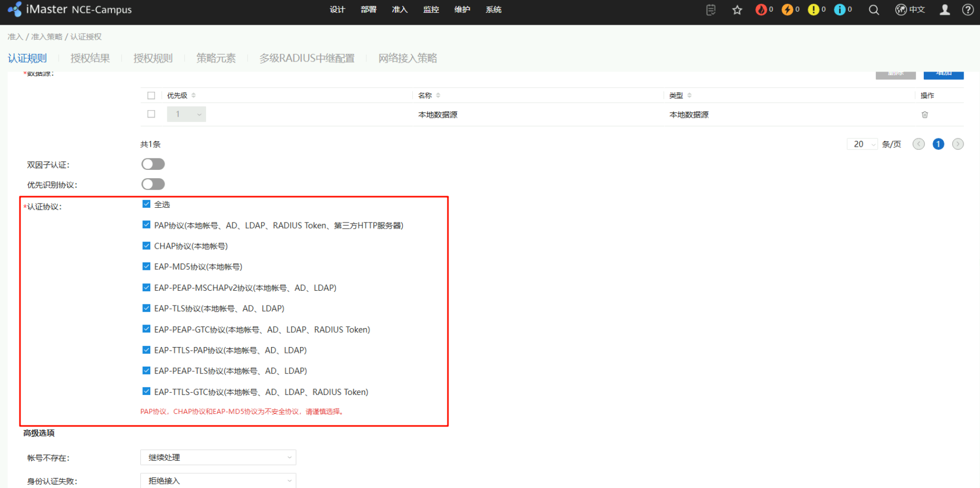
Task: Expand the 身份认证失败 dropdown
Action: click(218, 481)
